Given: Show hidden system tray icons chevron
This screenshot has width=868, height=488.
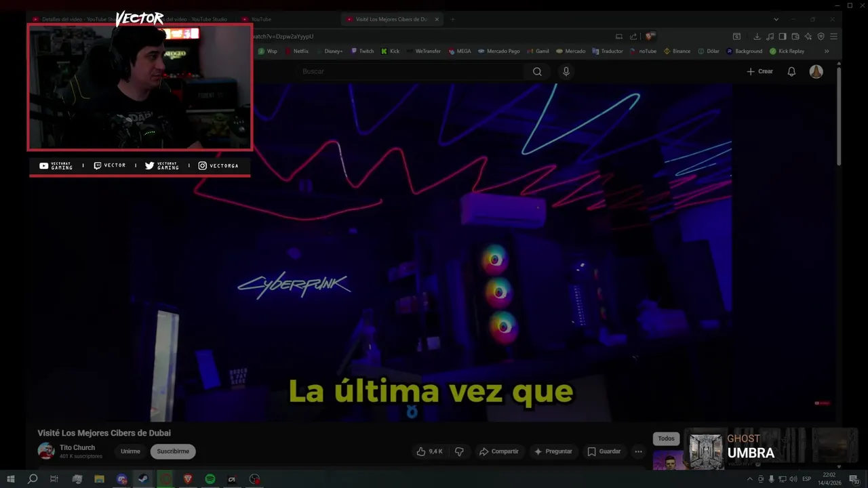Looking at the screenshot, I should pyautogui.click(x=749, y=479).
